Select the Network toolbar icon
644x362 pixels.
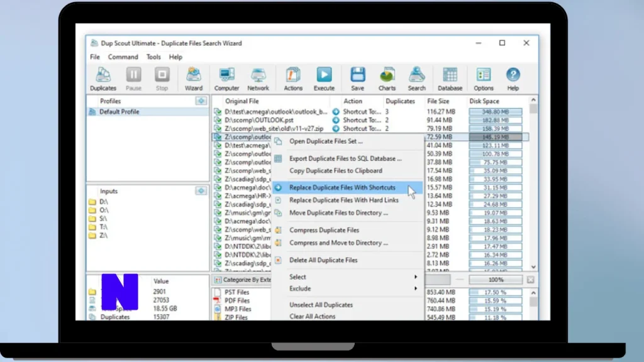coord(258,79)
